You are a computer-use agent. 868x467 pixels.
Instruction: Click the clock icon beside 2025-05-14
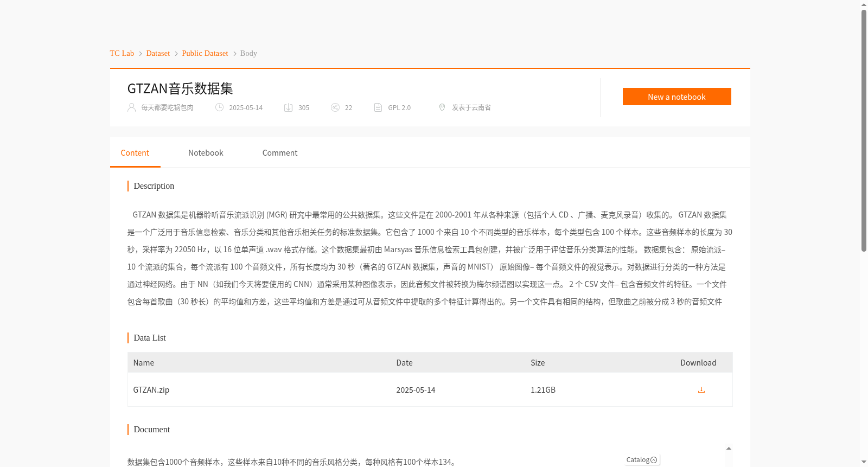tap(219, 107)
